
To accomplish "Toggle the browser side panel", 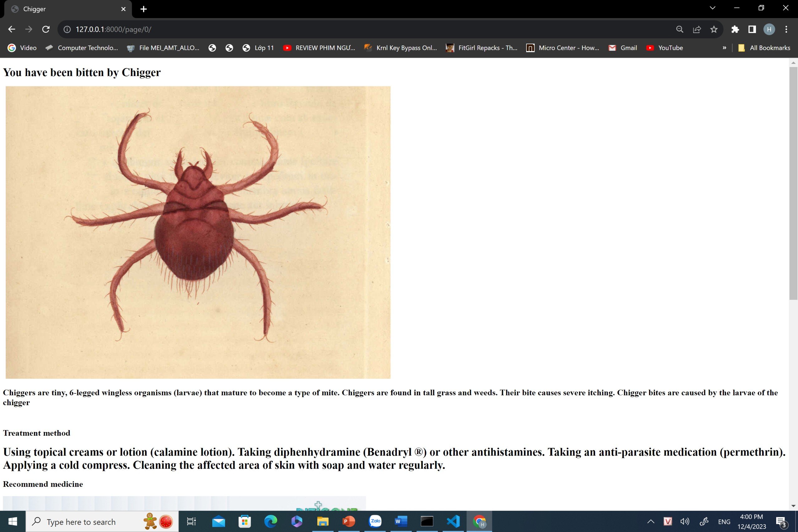I will (752, 30).
